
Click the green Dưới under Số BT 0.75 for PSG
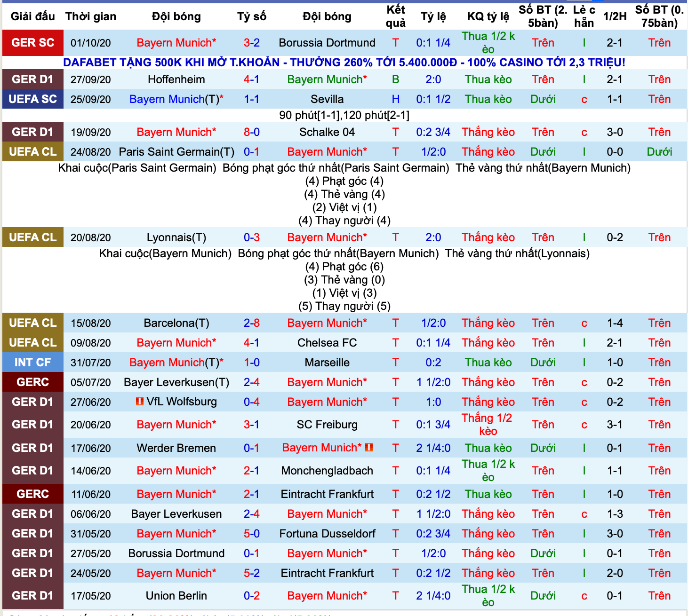[x=659, y=152]
